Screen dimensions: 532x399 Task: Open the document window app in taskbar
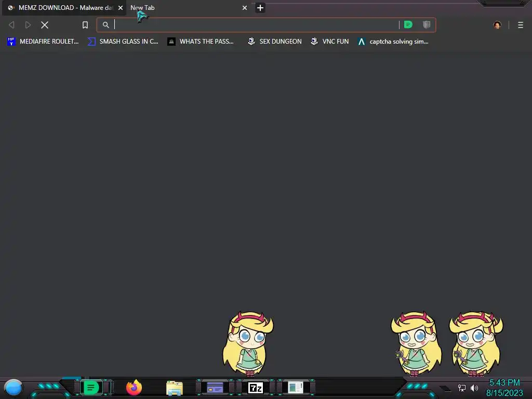click(296, 388)
